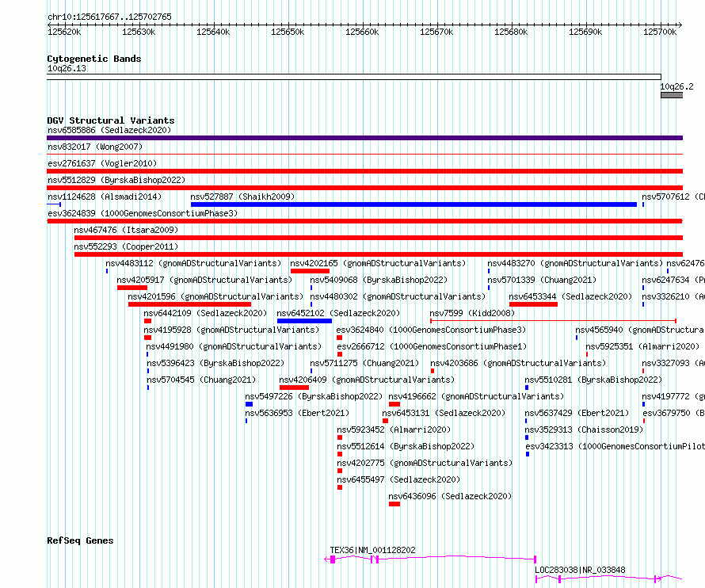Image resolution: width=705 pixels, height=588 pixels.
Task: Select the 10q26.13 cytogenetic band label
Action: (x=67, y=68)
